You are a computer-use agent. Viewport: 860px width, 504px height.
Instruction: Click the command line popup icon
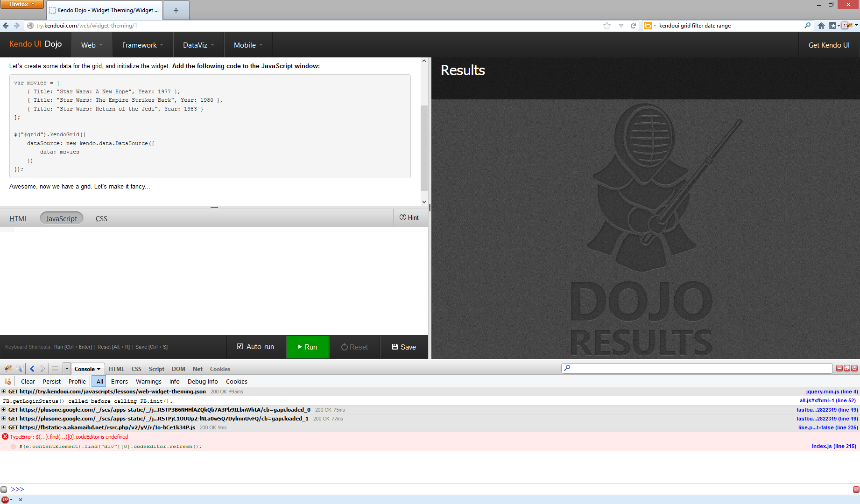coord(4,490)
